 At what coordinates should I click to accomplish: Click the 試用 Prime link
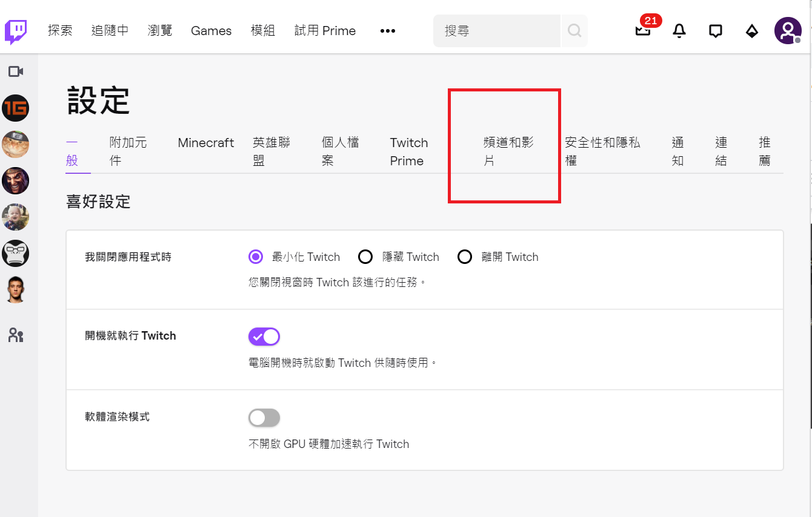pyautogui.click(x=325, y=31)
